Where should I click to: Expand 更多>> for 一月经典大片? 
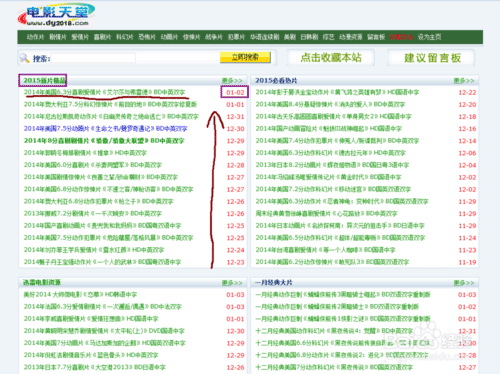coord(464,283)
